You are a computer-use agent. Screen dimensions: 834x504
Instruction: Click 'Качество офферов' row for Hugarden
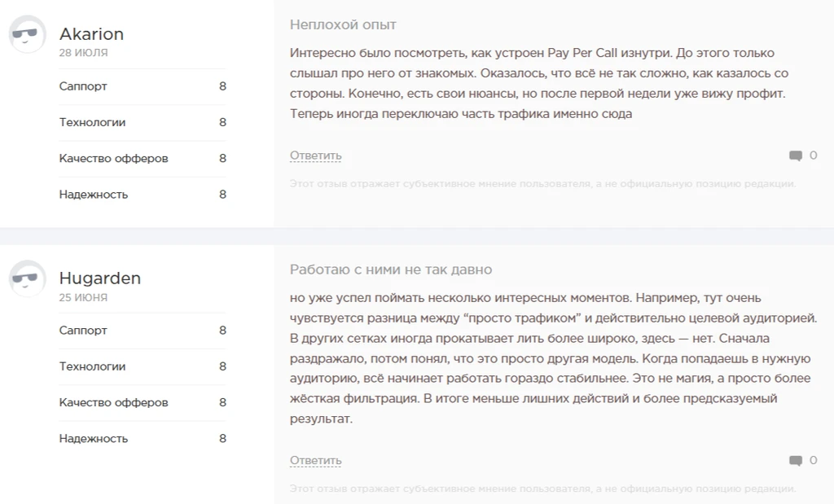pos(143,403)
